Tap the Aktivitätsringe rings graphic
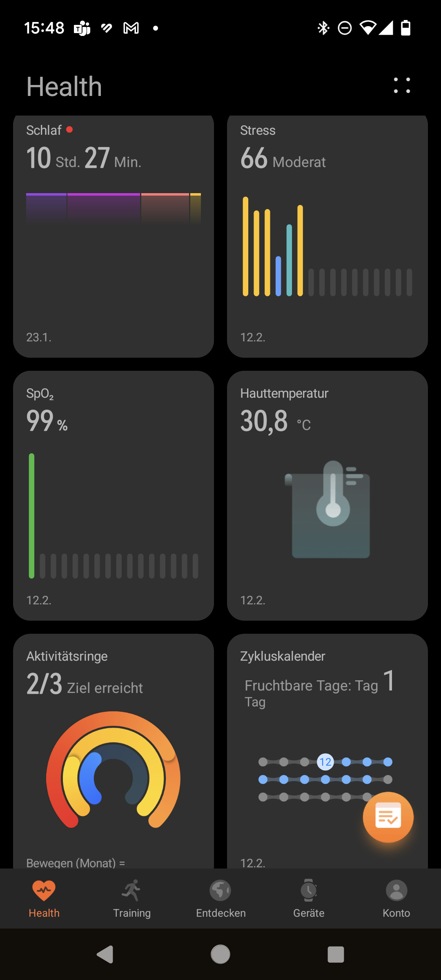The width and height of the screenshot is (441, 980). (113, 770)
